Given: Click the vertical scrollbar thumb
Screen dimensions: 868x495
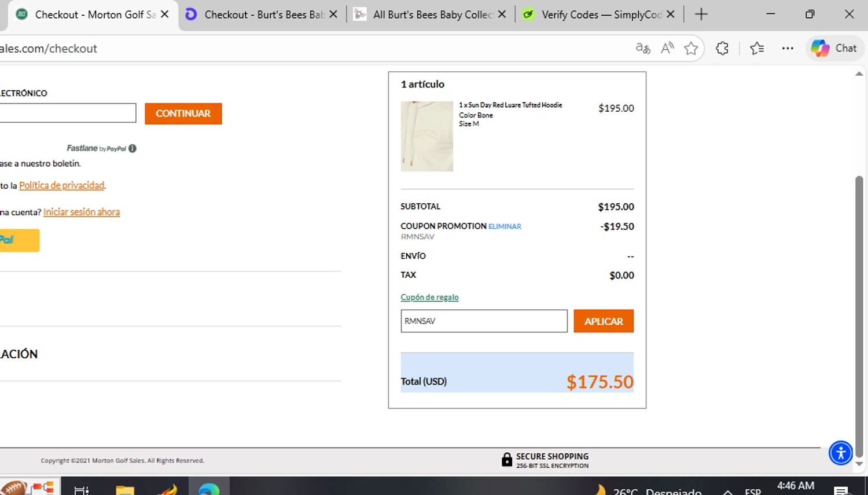Looking at the screenshot, I should (x=859, y=316).
